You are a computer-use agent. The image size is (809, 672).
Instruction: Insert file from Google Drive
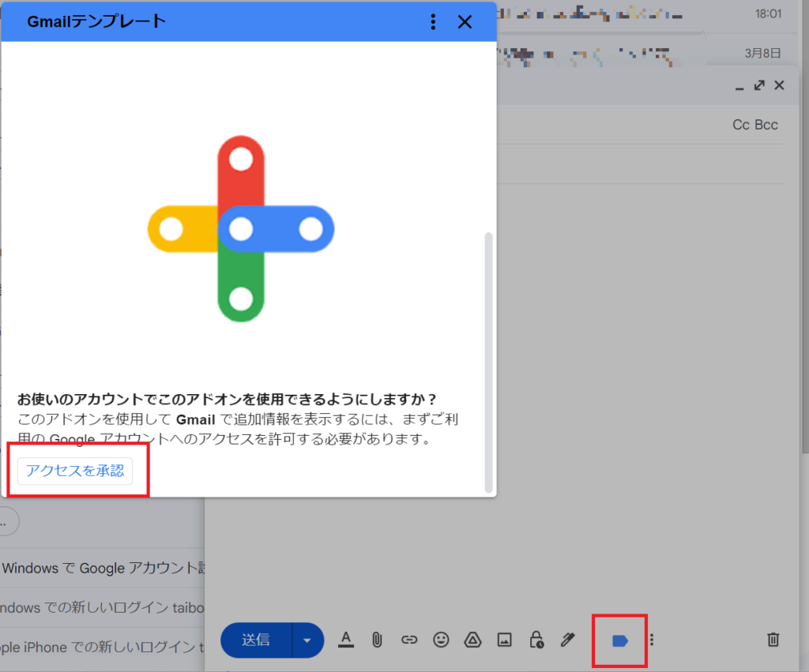click(x=472, y=640)
